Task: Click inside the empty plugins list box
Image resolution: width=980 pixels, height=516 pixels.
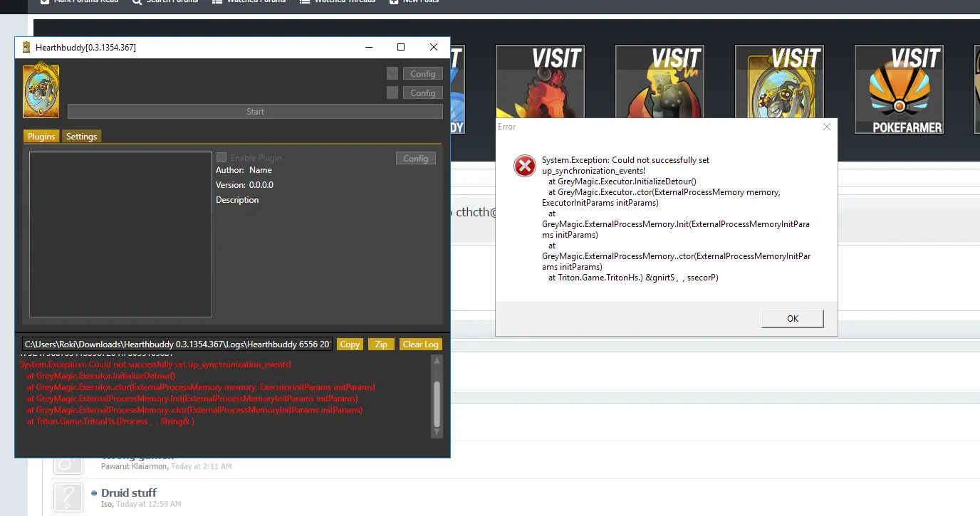Action: click(120, 234)
